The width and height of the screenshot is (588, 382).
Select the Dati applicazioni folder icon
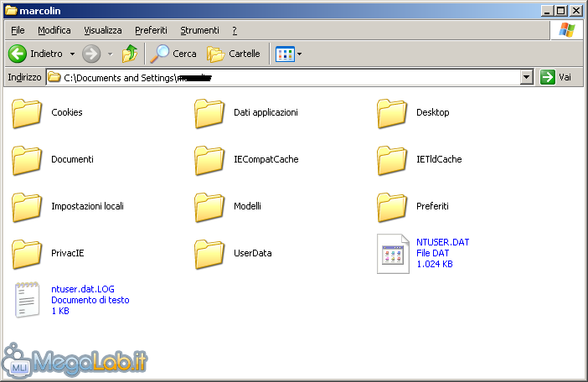point(209,113)
